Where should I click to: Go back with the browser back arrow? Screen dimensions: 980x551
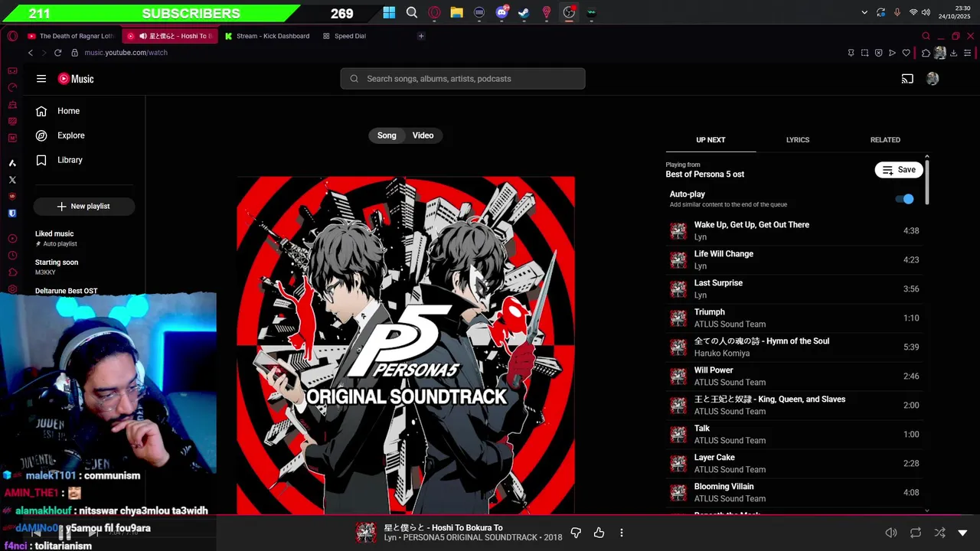pyautogui.click(x=31, y=53)
